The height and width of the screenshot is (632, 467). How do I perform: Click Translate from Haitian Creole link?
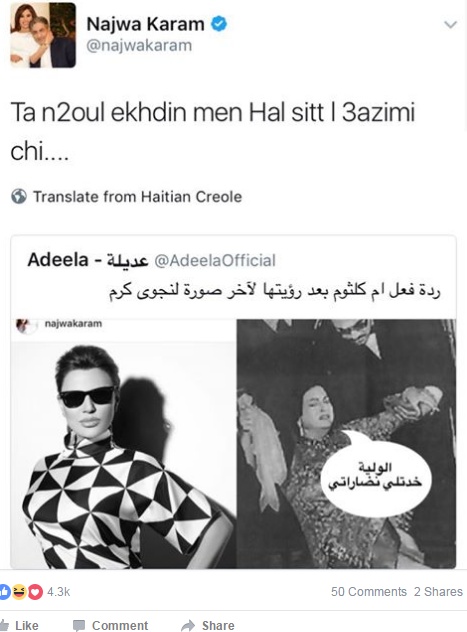click(137, 197)
